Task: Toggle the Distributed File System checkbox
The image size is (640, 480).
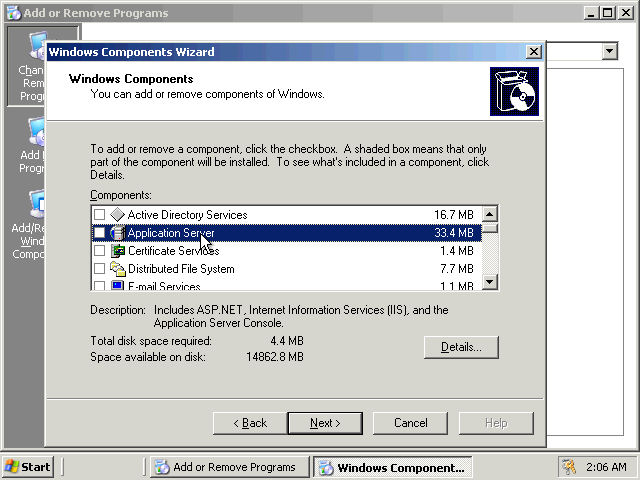Action: [99, 269]
